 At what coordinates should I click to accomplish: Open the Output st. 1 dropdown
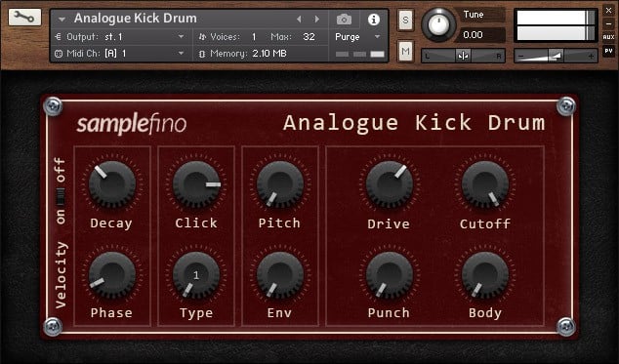point(119,37)
